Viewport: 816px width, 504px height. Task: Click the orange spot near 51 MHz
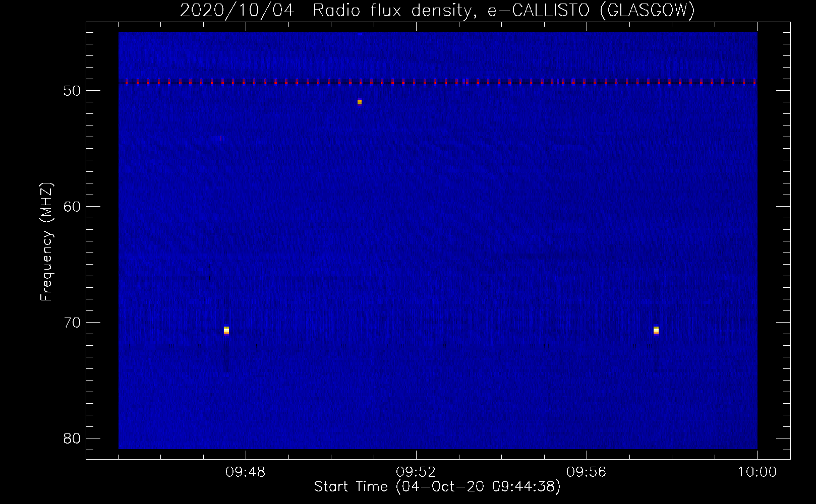pyautogui.click(x=360, y=102)
